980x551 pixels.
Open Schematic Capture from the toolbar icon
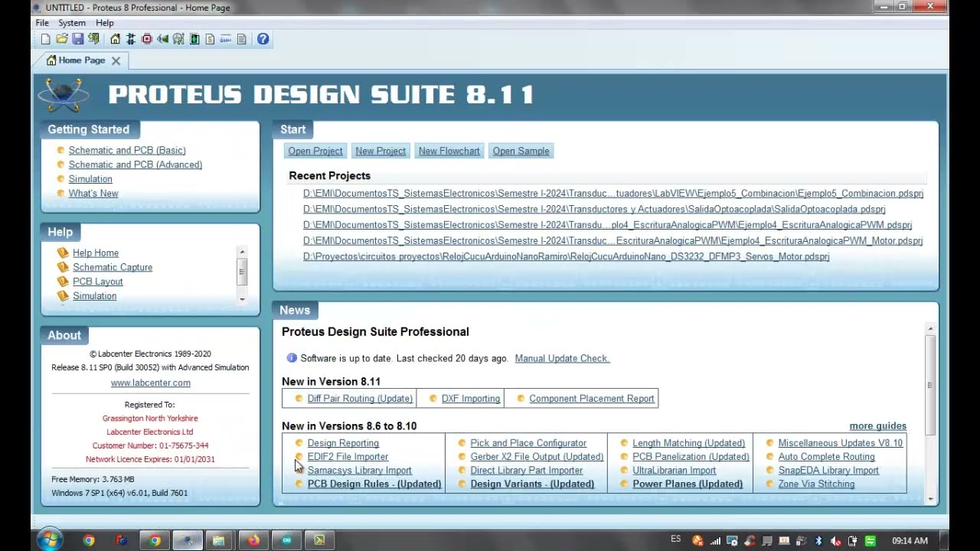pos(131,39)
